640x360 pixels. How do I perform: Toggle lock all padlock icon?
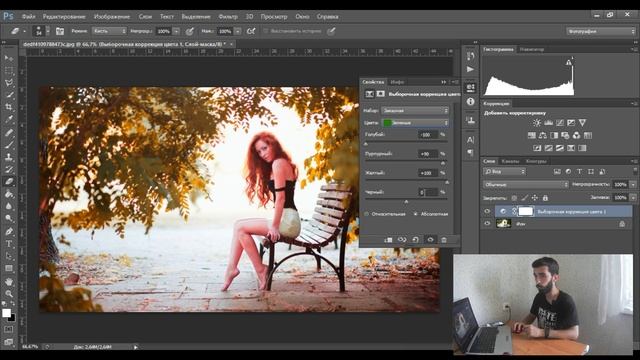(545, 198)
